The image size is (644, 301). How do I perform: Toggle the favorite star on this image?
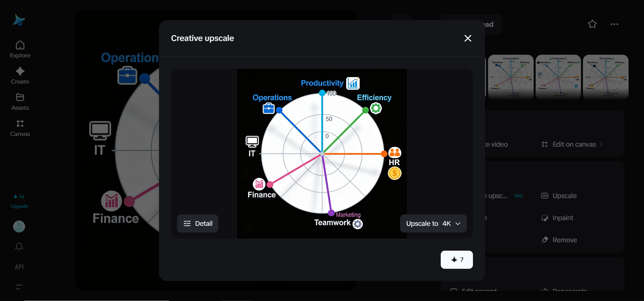click(592, 24)
